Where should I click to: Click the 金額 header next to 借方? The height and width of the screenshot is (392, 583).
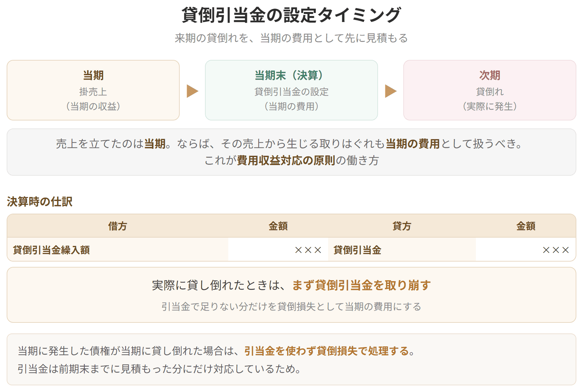coord(278,226)
